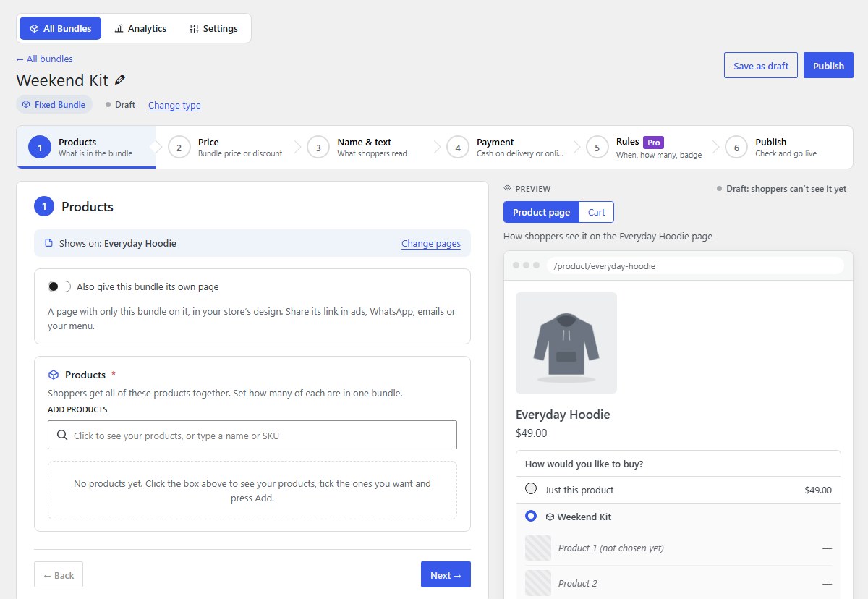
Task: Click the cube icon next to Products heading
Action: 54,375
